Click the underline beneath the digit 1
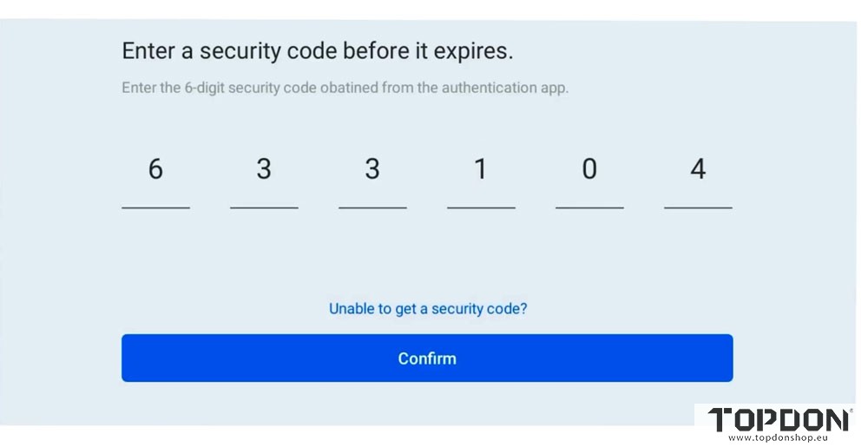Screen dimensions: 868x447 pyautogui.click(x=481, y=208)
